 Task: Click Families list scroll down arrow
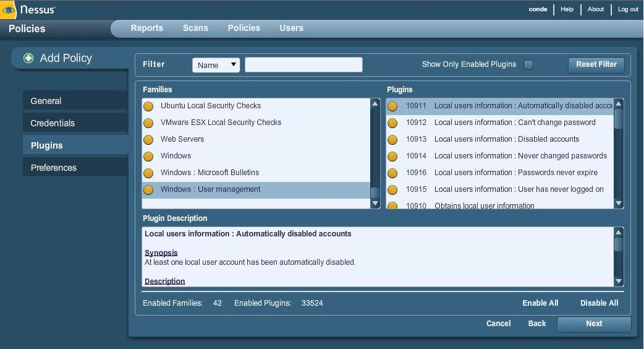pos(375,204)
